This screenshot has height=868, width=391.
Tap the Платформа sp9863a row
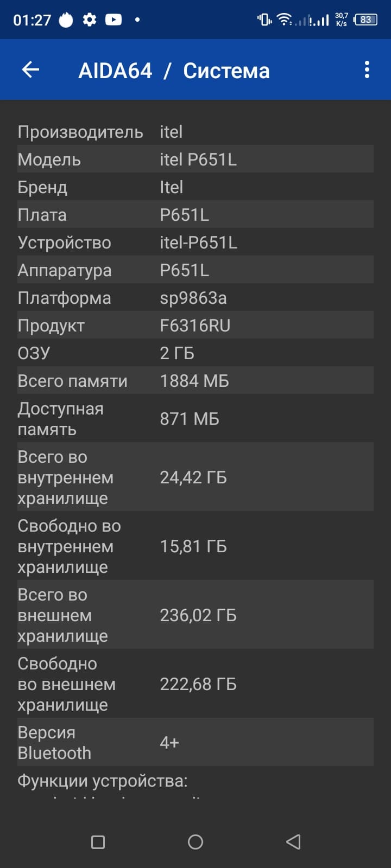(x=195, y=298)
